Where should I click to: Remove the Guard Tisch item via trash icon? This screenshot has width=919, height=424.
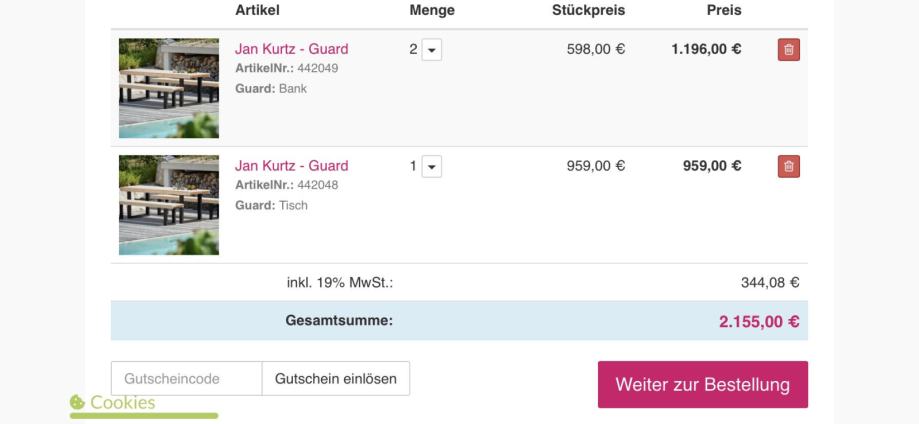[788, 167]
